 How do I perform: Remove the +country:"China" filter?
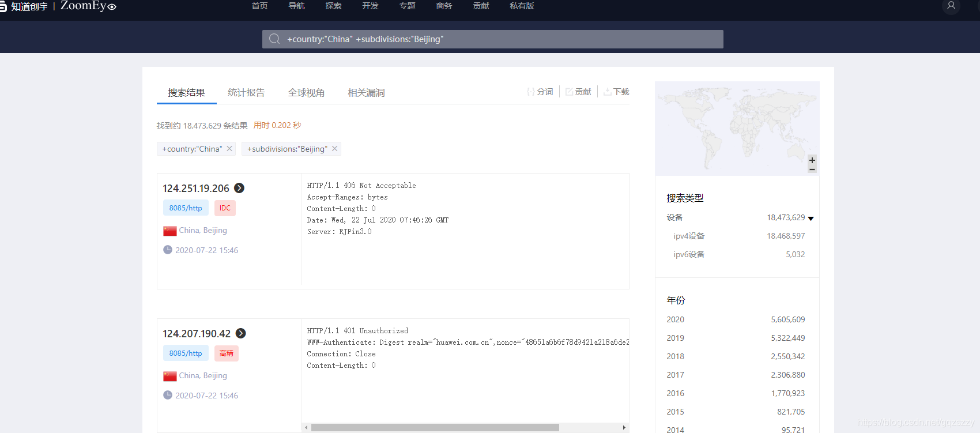(229, 149)
